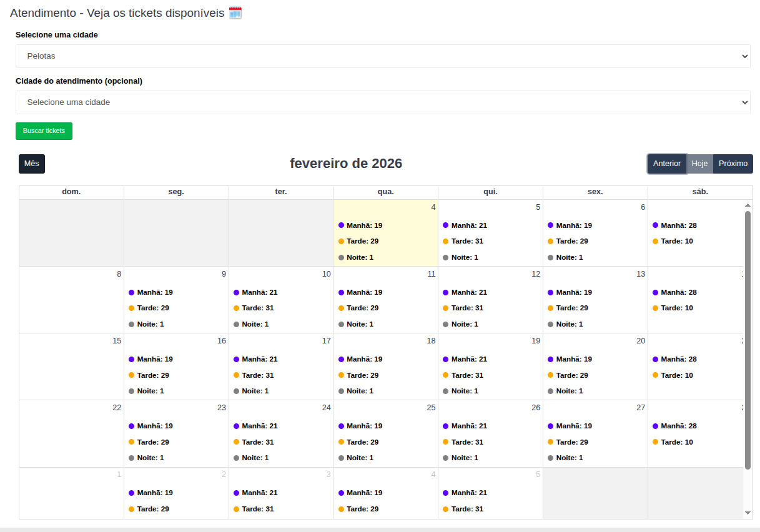This screenshot has height=532, width=760.
Task: Expand the "Cidade do atendimento" dropdown
Action: click(x=383, y=102)
